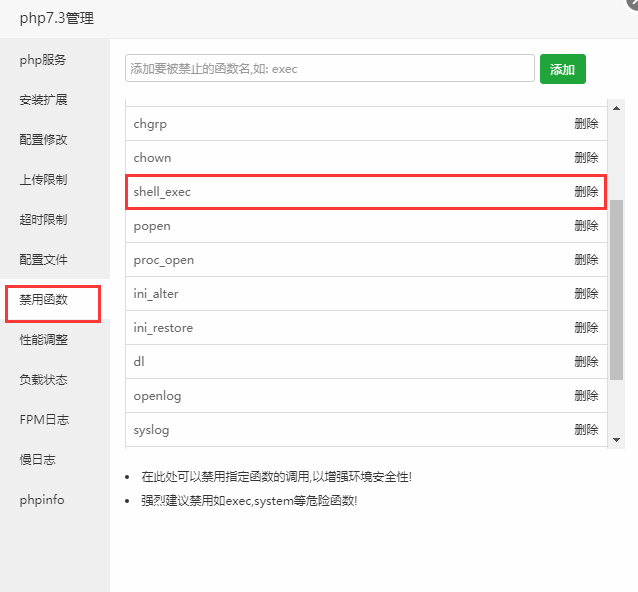View 负载状态 page
This screenshot has width=638, height=592.
[43, 380]
